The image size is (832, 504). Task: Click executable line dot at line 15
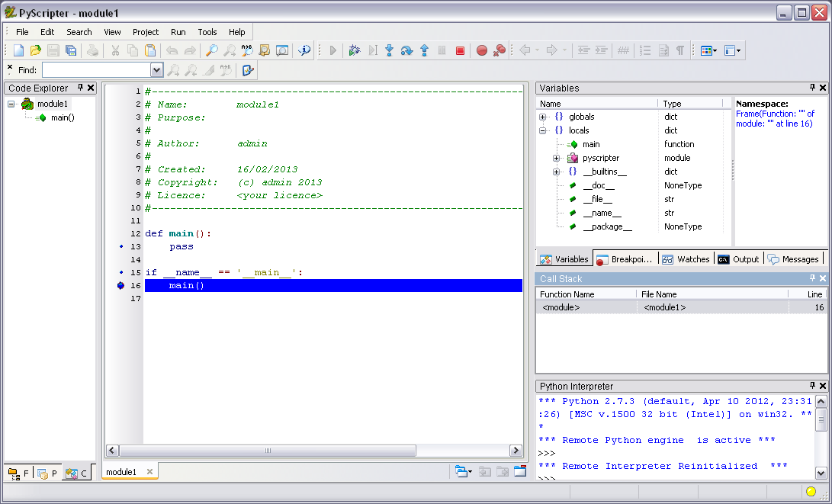coord(121,272)
